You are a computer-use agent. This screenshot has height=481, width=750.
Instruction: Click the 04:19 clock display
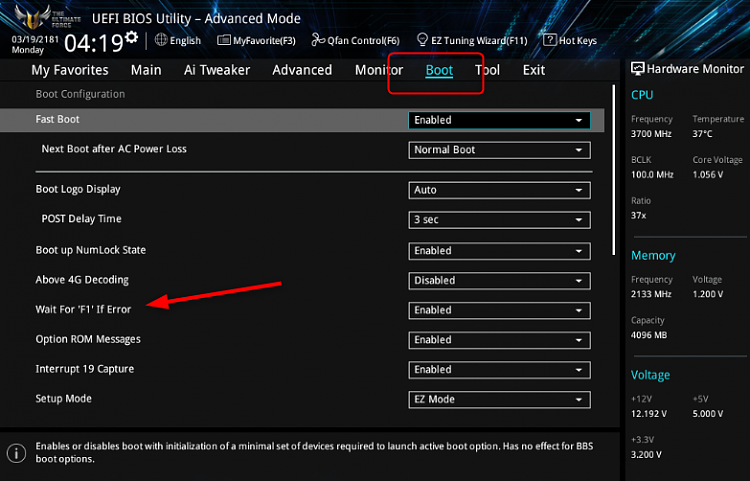coord(94,44)
